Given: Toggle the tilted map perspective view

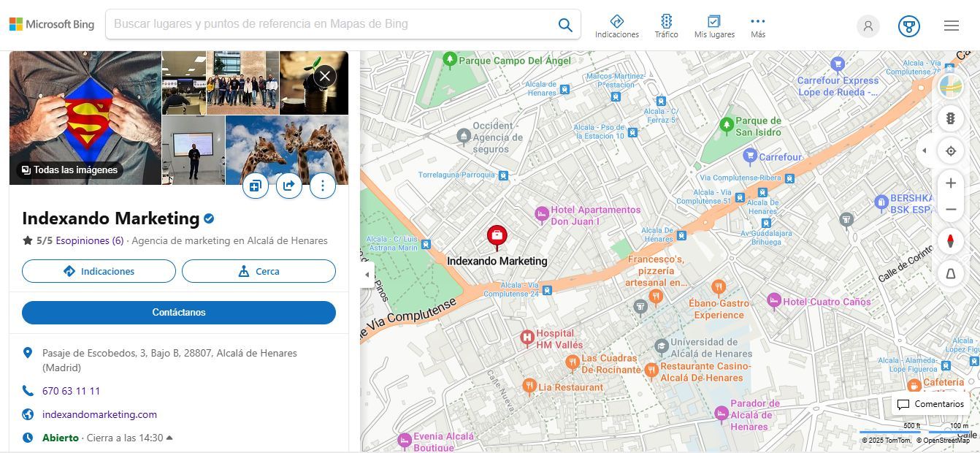Looking at the screenshot, I should tap(950, 273).
